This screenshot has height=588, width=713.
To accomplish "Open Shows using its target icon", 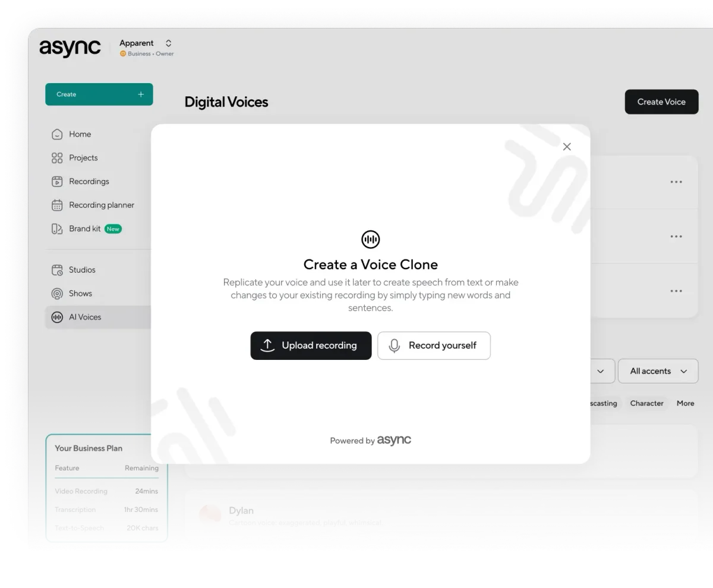I will pos(57,293).
